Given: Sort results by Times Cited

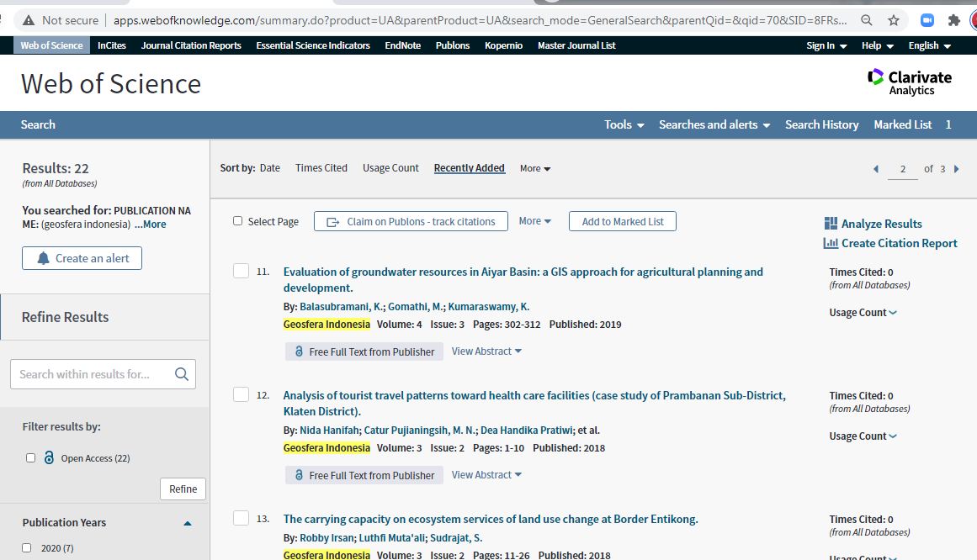Looking at the screenshot, I should (x=321, y=168).
